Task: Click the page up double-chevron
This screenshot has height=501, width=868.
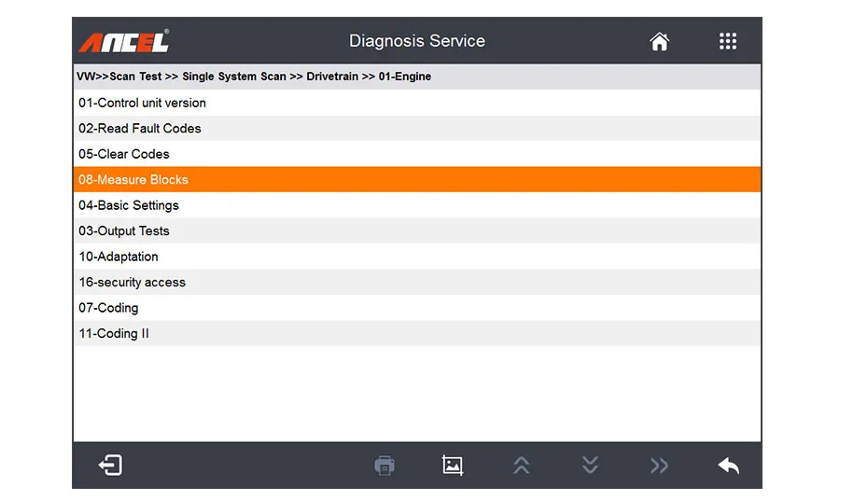Action: [522, 465]
